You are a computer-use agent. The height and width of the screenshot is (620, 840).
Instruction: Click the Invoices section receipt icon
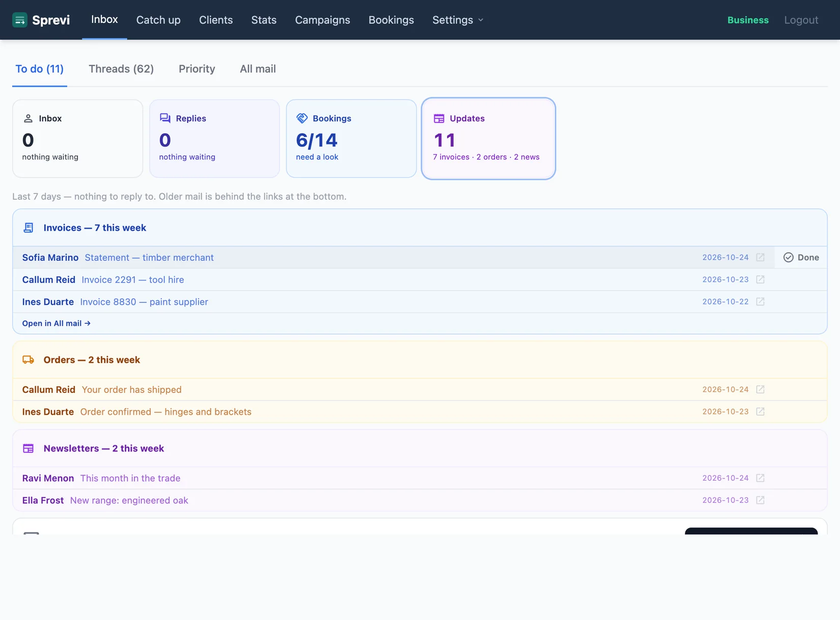click(x=29, y=228)
